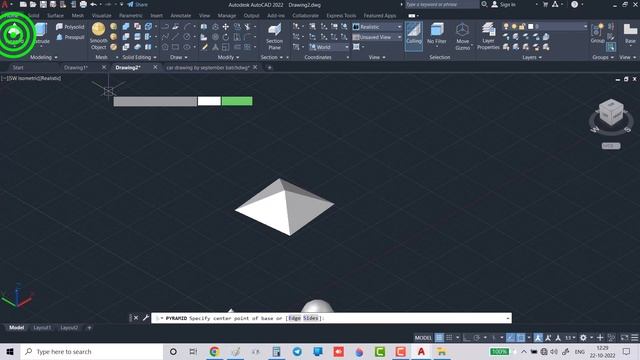This screenshot has width=640, height=360.
Task: Click the Windows Start button
Action: coord(10,351)
